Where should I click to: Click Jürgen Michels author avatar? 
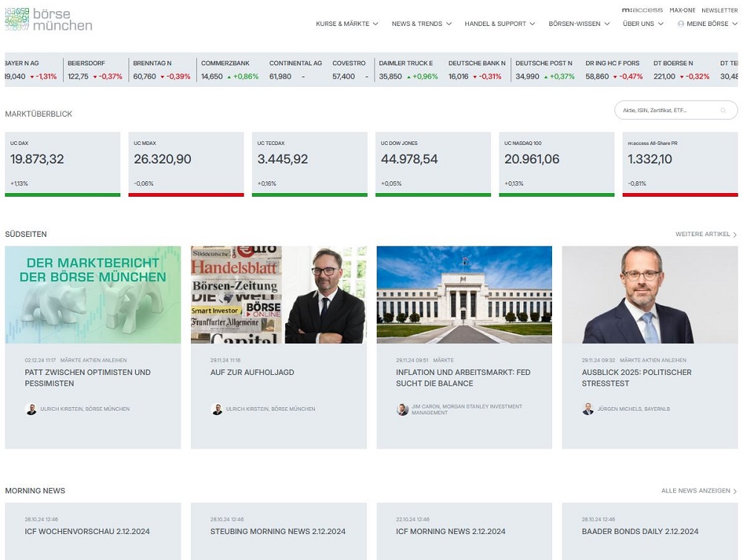(x=588, y=409)
